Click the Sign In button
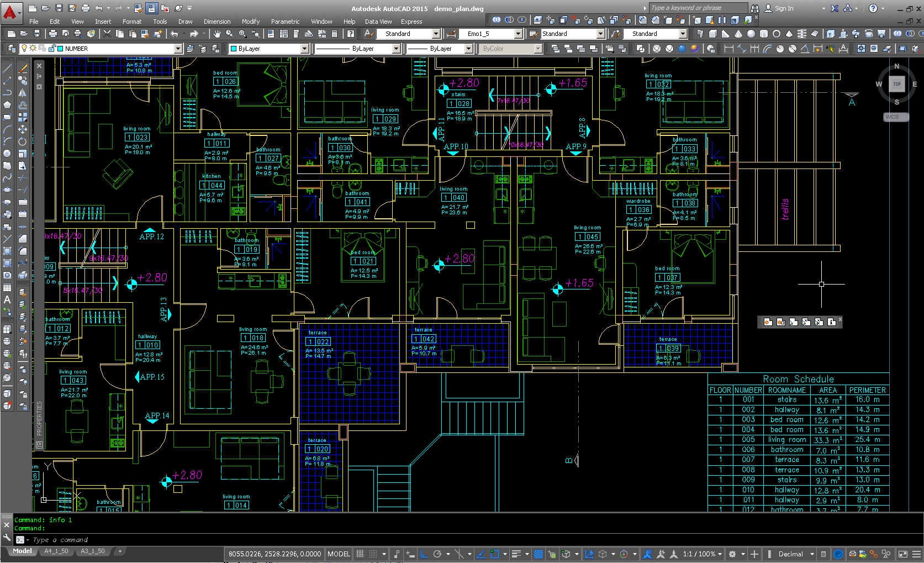The image size is (924, 563). 783,8
